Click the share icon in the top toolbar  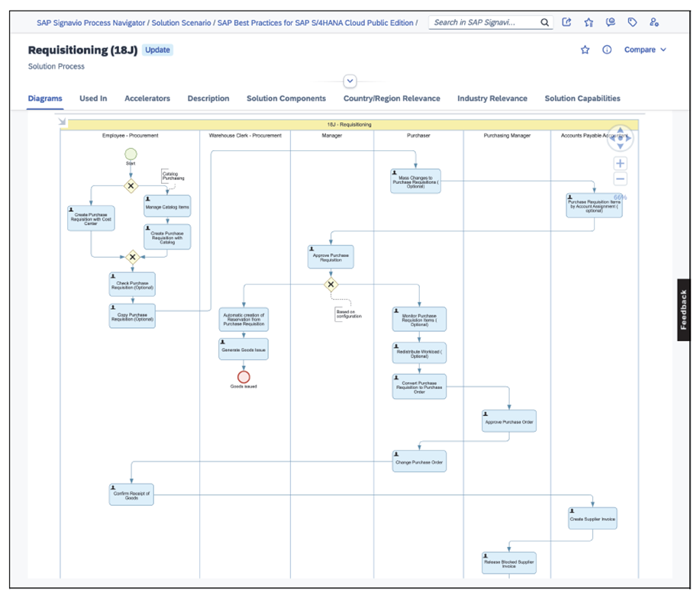pos(566,22)
